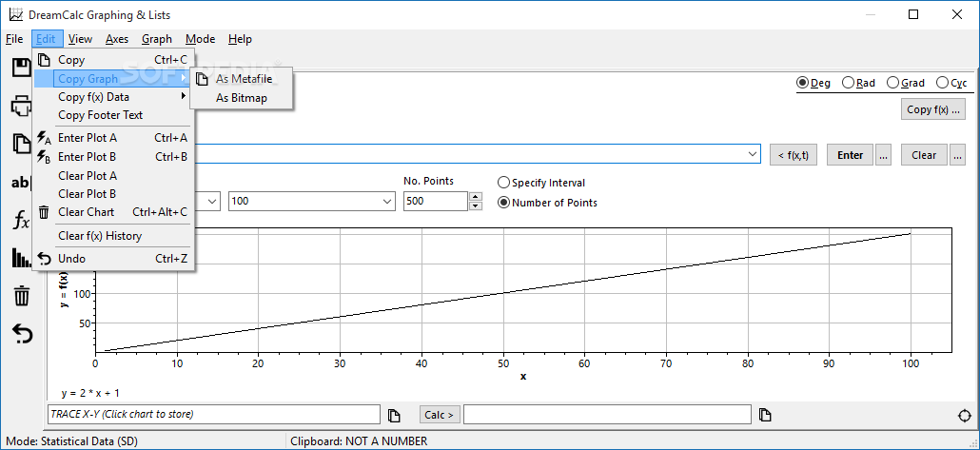Image resolution: width=980 pixels, height=450 pixels.
Task: Click the copy icon next to Calc result field
Action: pos(765,415)
